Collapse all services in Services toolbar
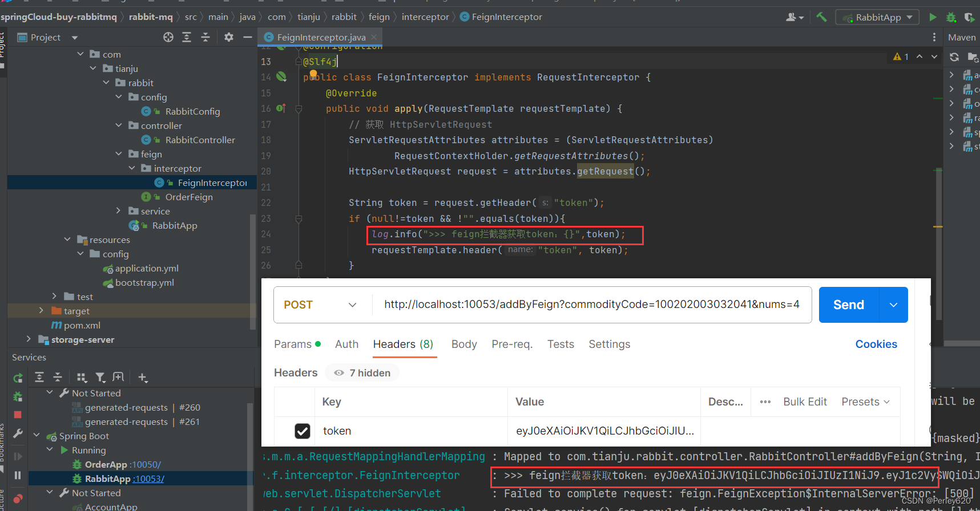Screen dimensions: 980x511 [58, 377]
